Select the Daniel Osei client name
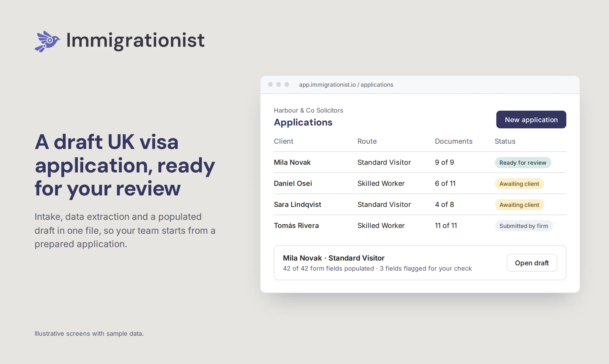The height and width of the screenshot is (364, 609). coord(293,183)
